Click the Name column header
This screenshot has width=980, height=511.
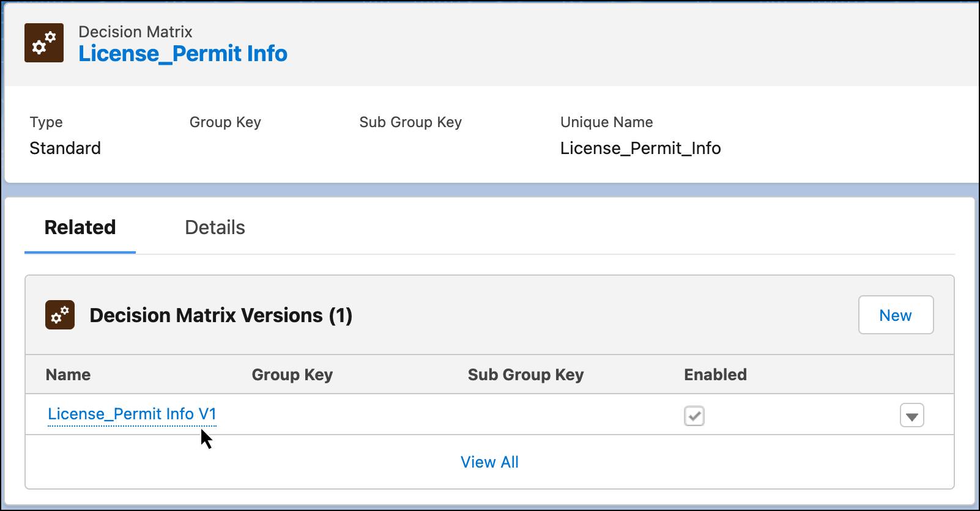67,375
